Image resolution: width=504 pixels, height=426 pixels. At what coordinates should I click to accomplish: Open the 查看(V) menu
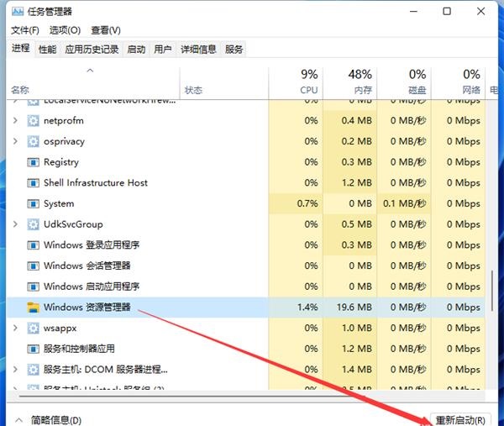point(106,30)
